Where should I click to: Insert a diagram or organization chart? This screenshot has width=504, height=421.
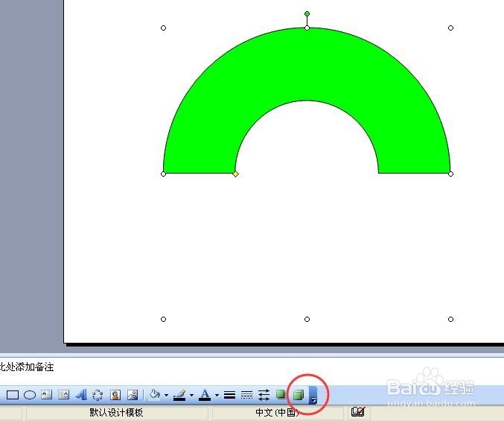(98, 395)
